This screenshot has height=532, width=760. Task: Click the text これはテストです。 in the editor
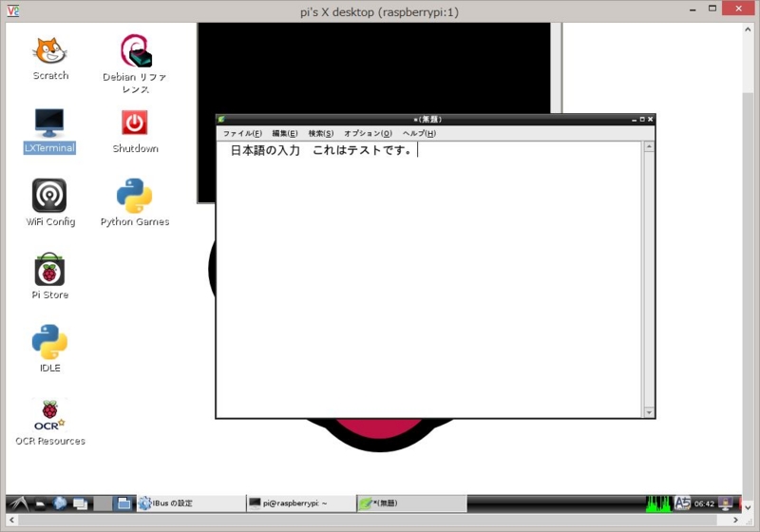(363, 150)
